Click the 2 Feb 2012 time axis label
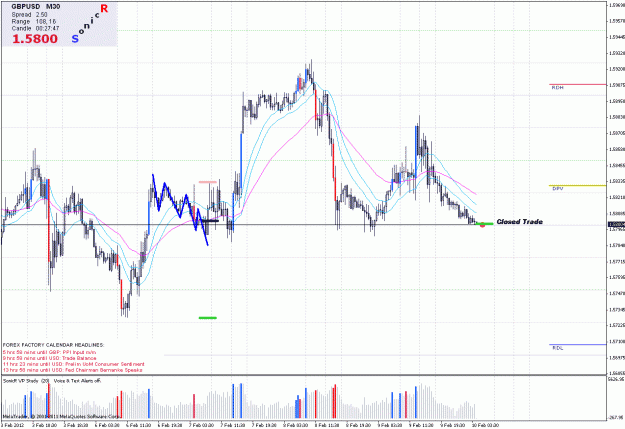 (x=13, y=425)
